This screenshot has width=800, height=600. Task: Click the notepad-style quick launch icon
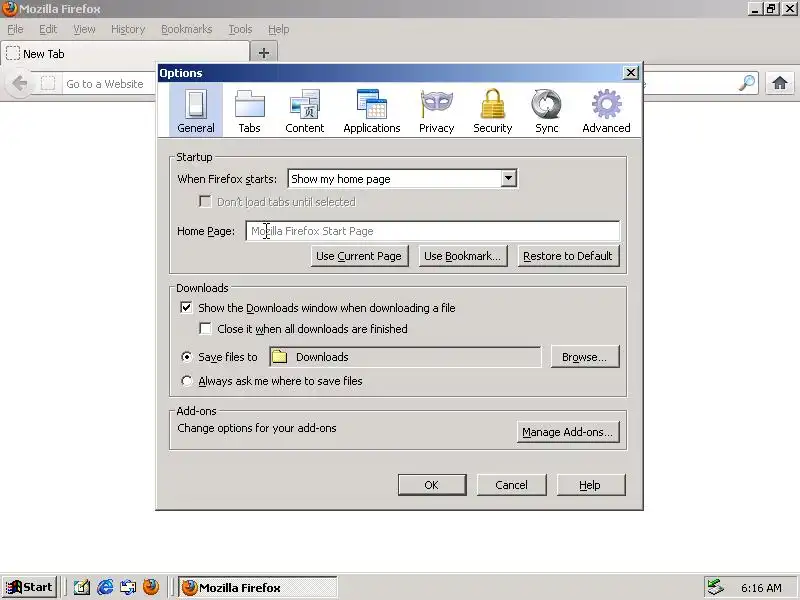[x=82, y=587]
